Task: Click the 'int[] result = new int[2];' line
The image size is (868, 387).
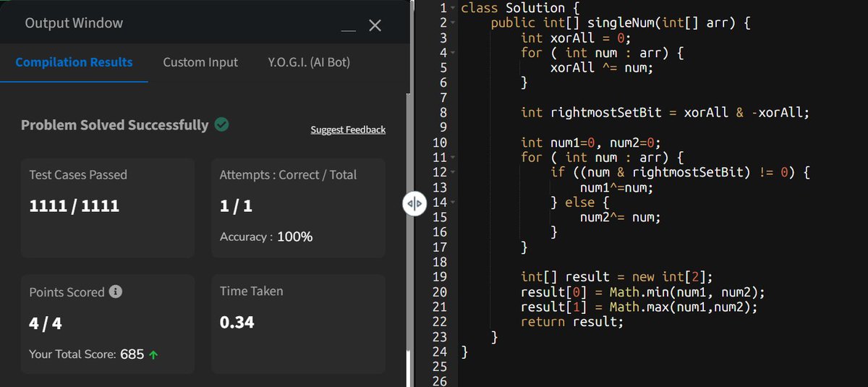Action: pos(617,276)
